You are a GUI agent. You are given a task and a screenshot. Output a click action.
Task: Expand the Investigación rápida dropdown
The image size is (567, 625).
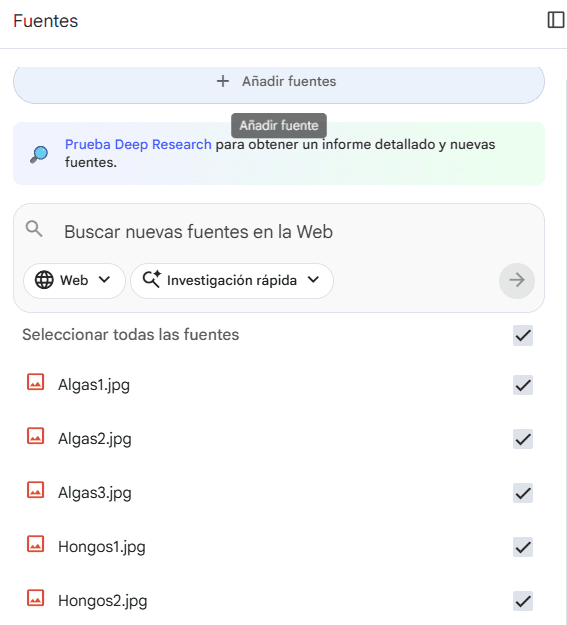pyautogui.click(x=232, y=281)
